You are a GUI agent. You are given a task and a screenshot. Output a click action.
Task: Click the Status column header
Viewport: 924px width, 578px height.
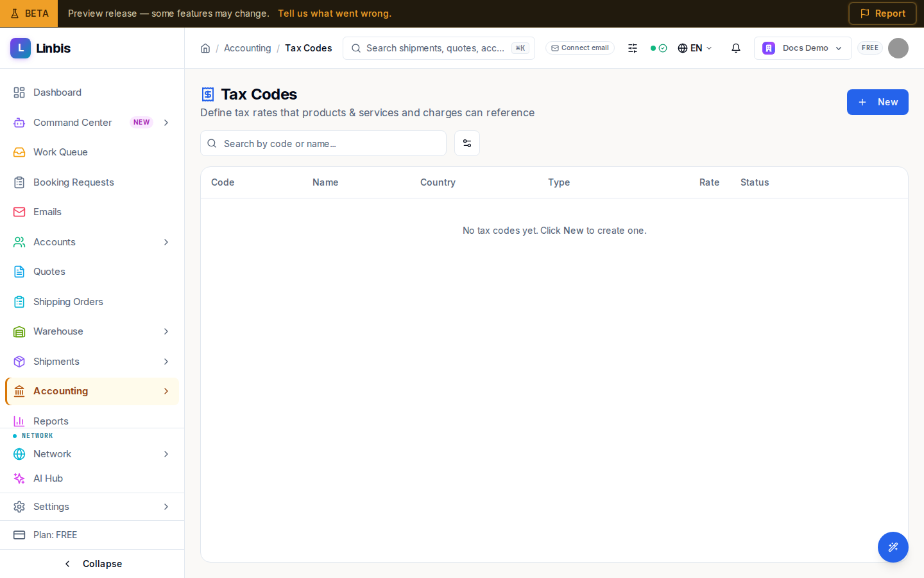pyautogui.click(x=755, y=182)
